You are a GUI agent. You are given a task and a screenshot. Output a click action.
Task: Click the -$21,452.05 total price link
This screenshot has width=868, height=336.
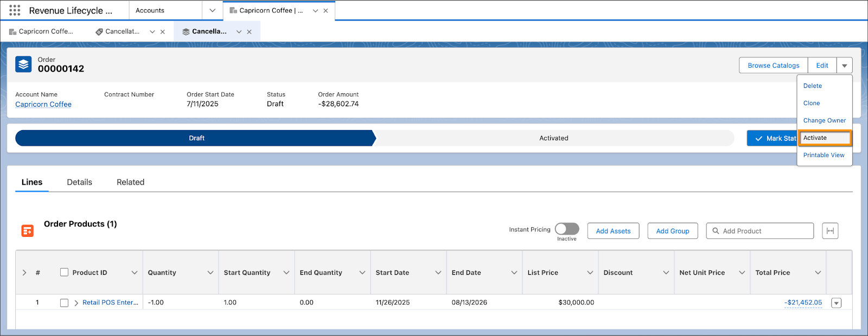pyautogui.click(x=803, y=303)
